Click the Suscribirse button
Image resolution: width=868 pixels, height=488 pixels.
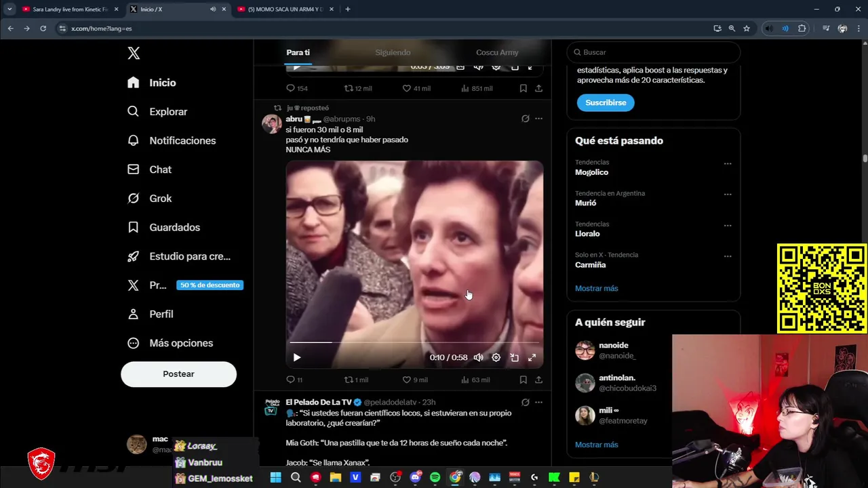pyautogui.click(x=606, y=102)
